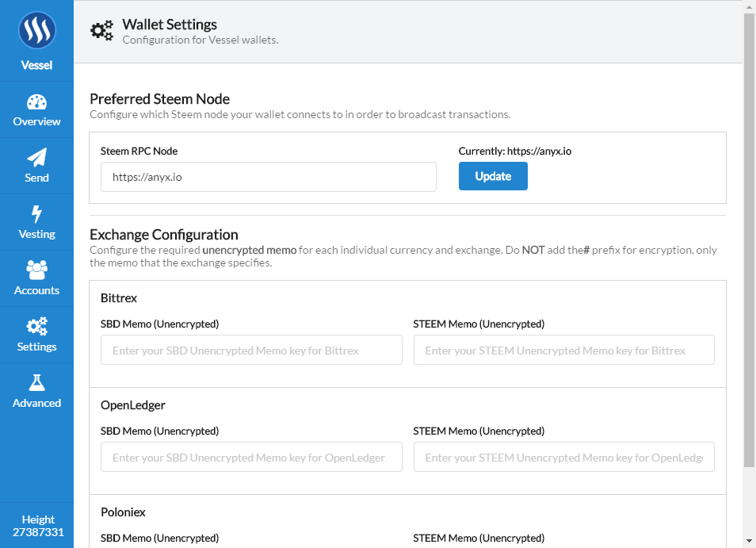
Task: Click the scrollbar up arrow
Action: (749, 6)
